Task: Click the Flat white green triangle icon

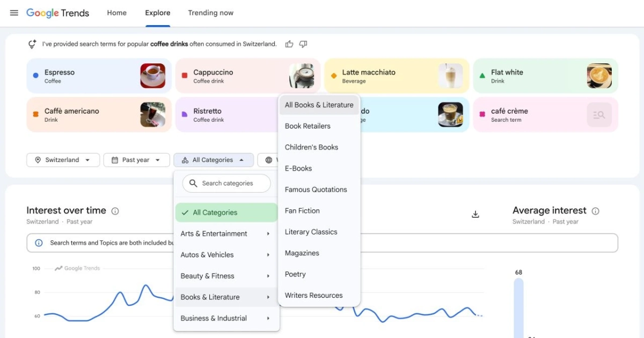Action: click(482, 76)
